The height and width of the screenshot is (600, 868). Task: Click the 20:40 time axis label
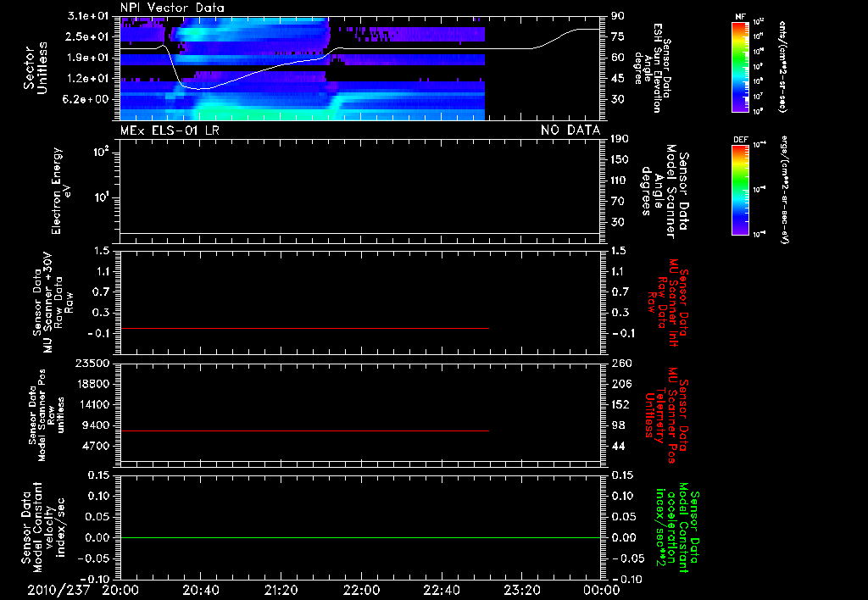[x=200, y=590]
